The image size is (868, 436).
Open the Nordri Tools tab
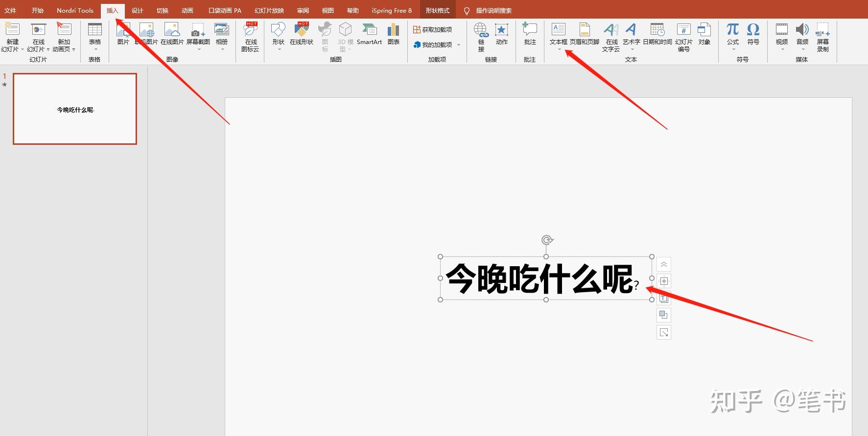pos(75,10)
